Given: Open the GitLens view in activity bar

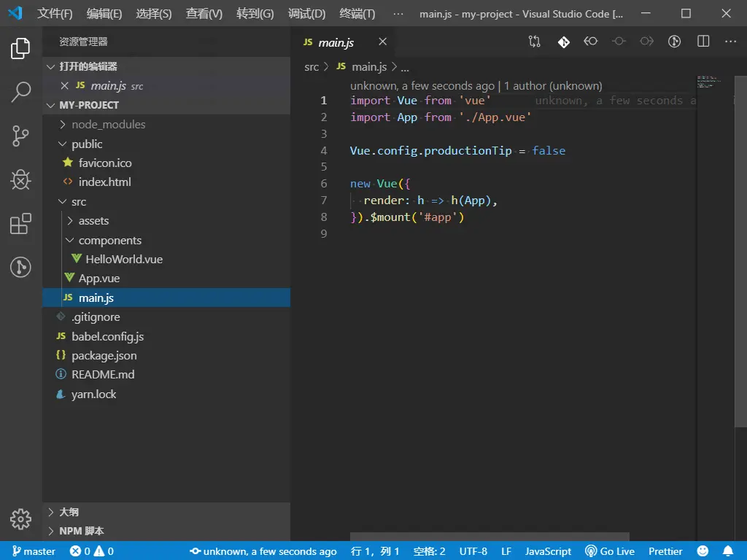Looking at the screenshot, I should (x=20, y=267).
